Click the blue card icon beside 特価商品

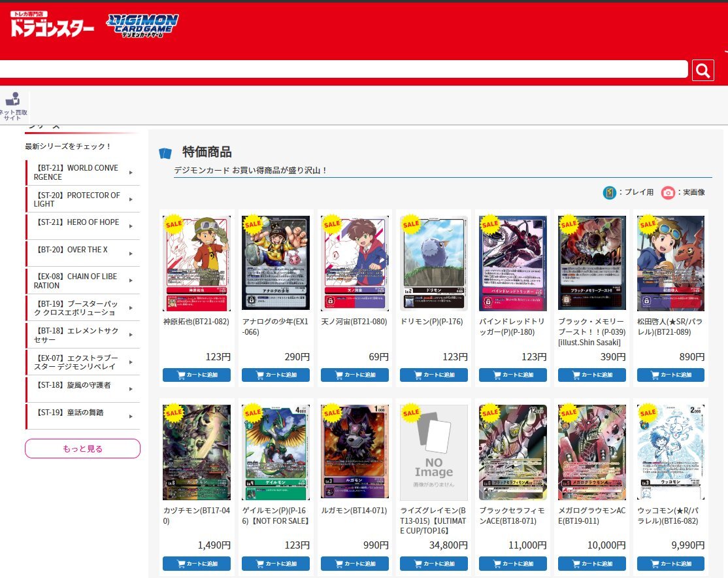point(165,152)
